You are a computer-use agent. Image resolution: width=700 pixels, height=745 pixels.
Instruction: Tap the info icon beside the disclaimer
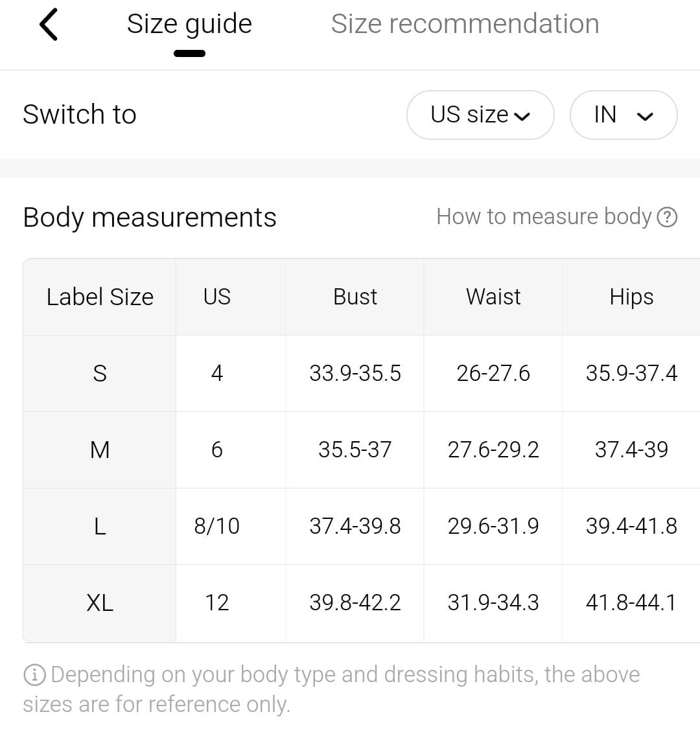34,675
